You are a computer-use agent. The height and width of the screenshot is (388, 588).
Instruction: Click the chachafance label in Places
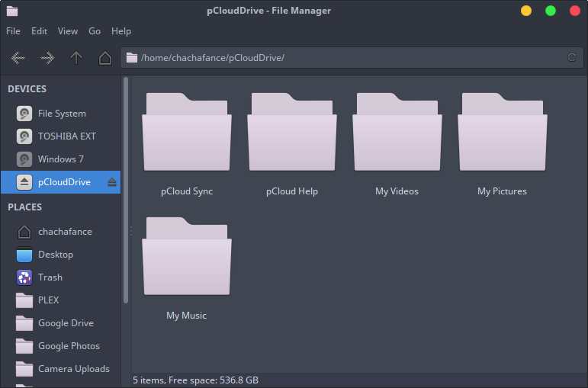point(66,232)
